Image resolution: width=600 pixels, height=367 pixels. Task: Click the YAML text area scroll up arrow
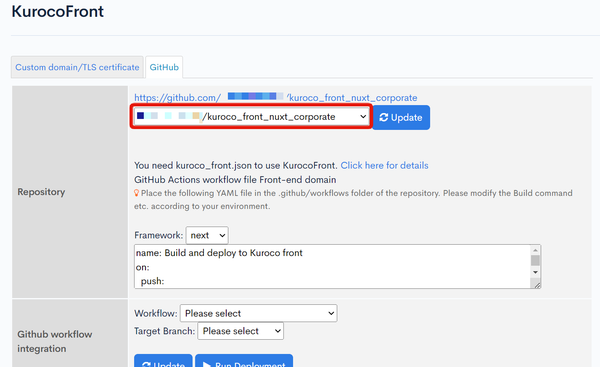click(535, 250)
